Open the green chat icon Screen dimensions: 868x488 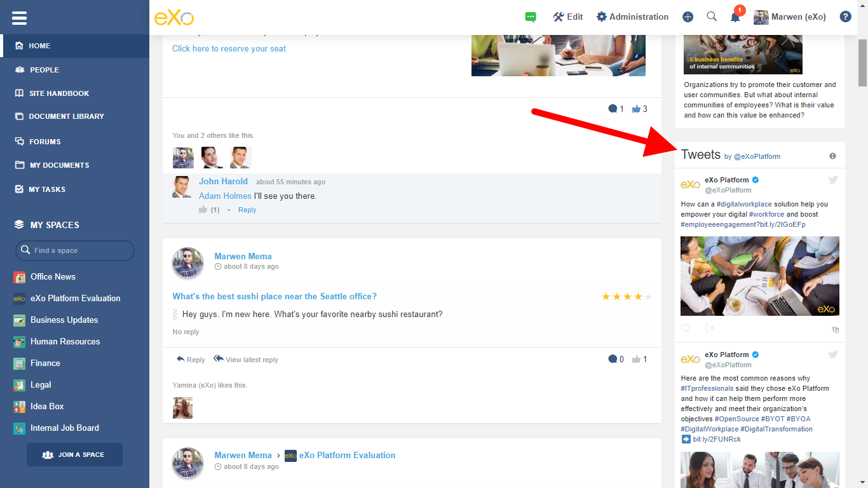(x=531, y=17)
